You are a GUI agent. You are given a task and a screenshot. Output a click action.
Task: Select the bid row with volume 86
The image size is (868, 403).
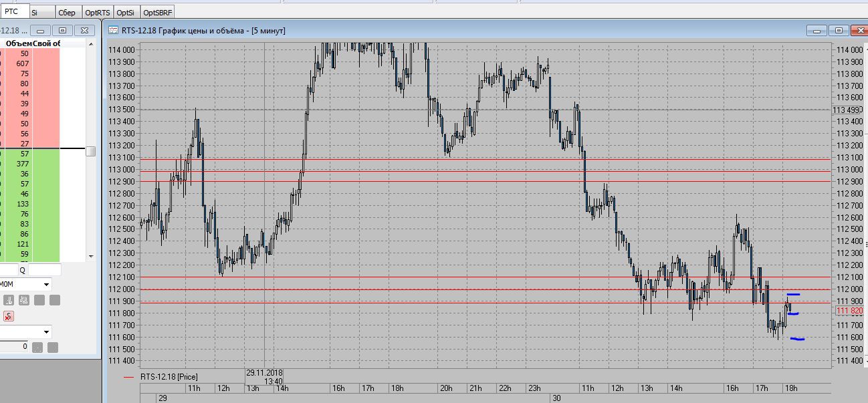tap(30, 234)
